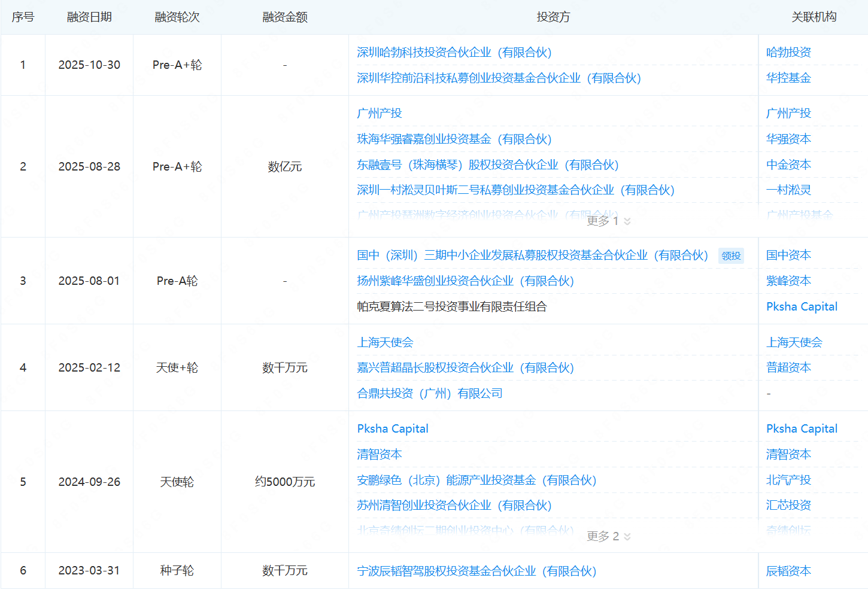Click 中金资本 related institution link
Viewport: 868px width, 590px height.
point(788,165)
